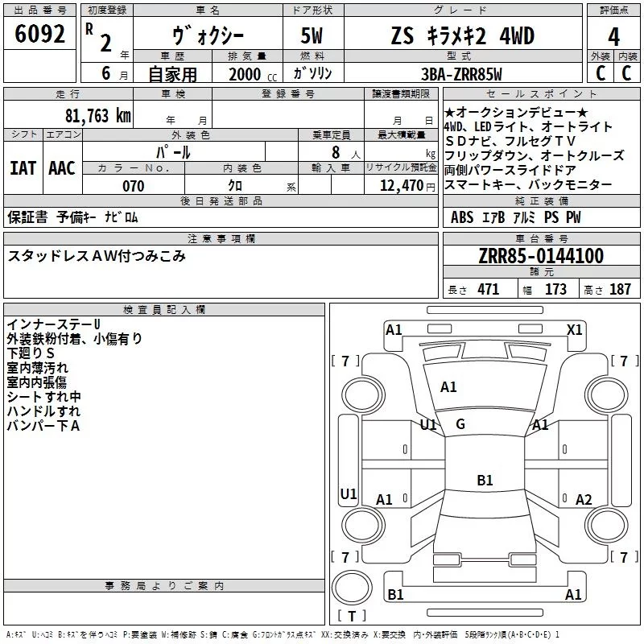
Task: Select sales point スマートキー、バックモニター
Action: coord(528,184)
